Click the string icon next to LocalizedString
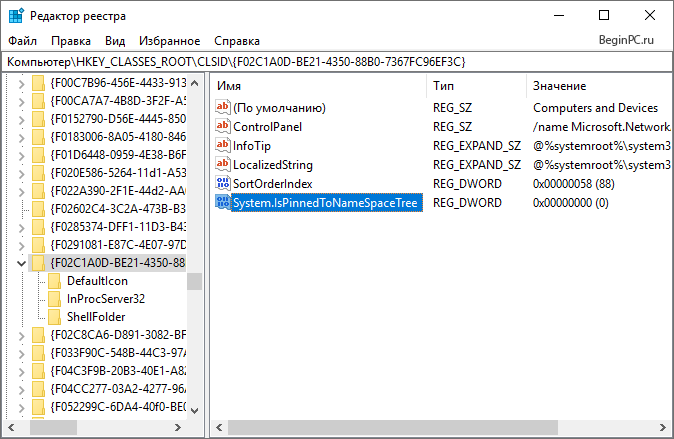This screenshot has height=439, width=674. (x=223, y=164)
